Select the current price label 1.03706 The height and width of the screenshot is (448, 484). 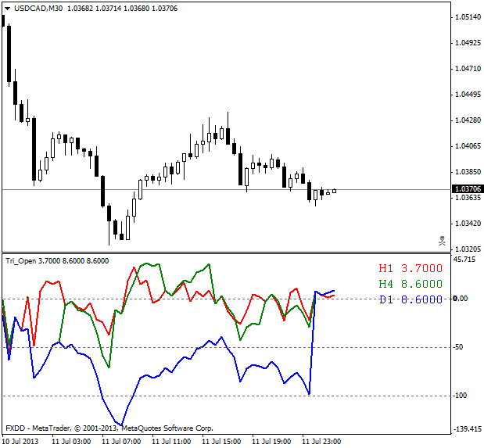coord(468,188)
